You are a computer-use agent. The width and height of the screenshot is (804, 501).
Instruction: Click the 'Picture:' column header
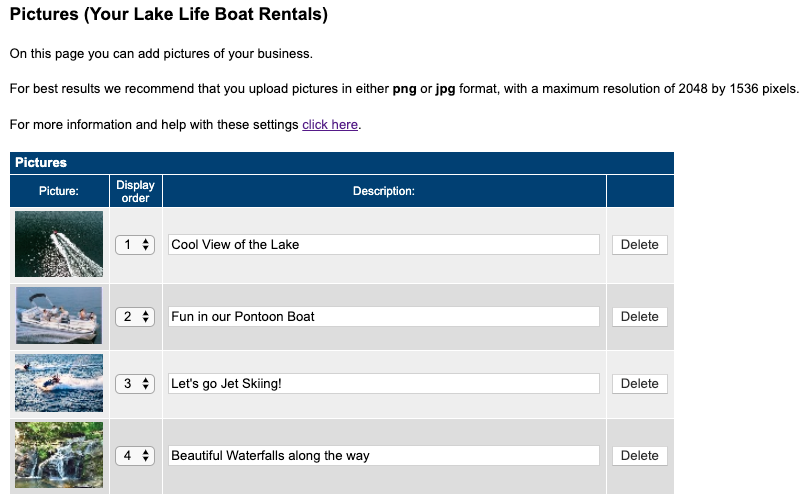pos(59,191)
